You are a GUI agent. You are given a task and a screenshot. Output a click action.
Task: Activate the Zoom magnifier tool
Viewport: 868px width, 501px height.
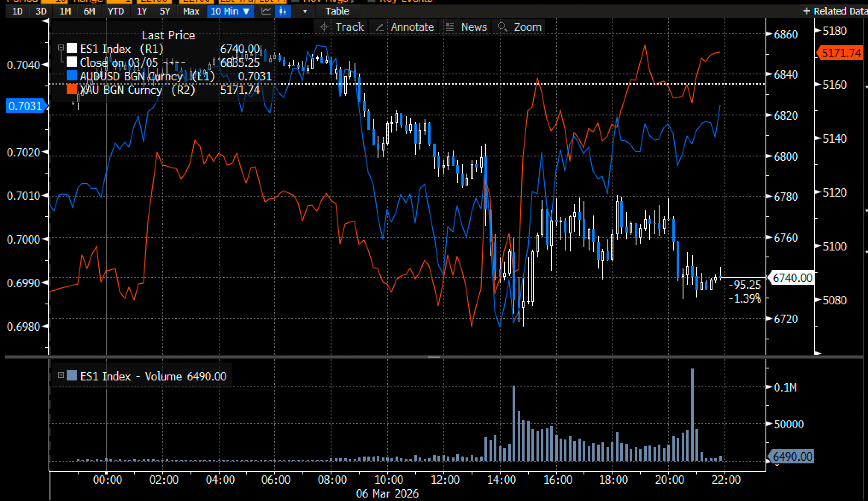click(x=503, y=27)
